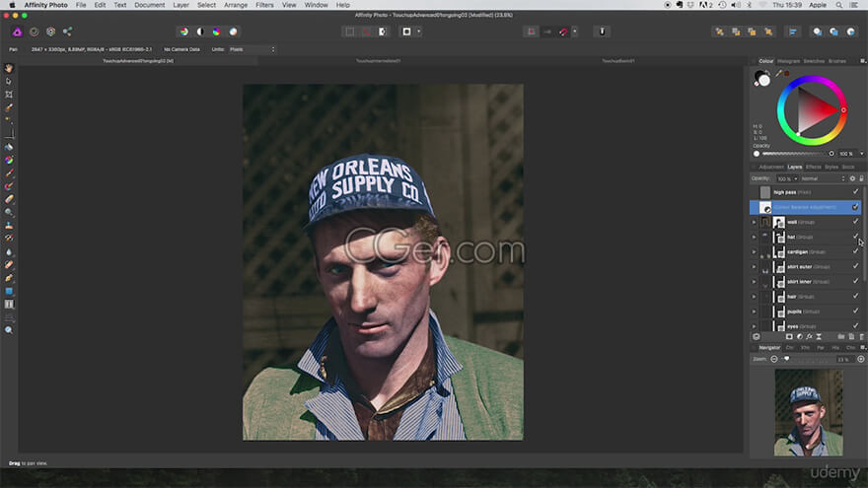This screenshot has width=868, height=488.
Task: Open the Arrange menu
Action: pyautogui.click(x=236, y=5)
